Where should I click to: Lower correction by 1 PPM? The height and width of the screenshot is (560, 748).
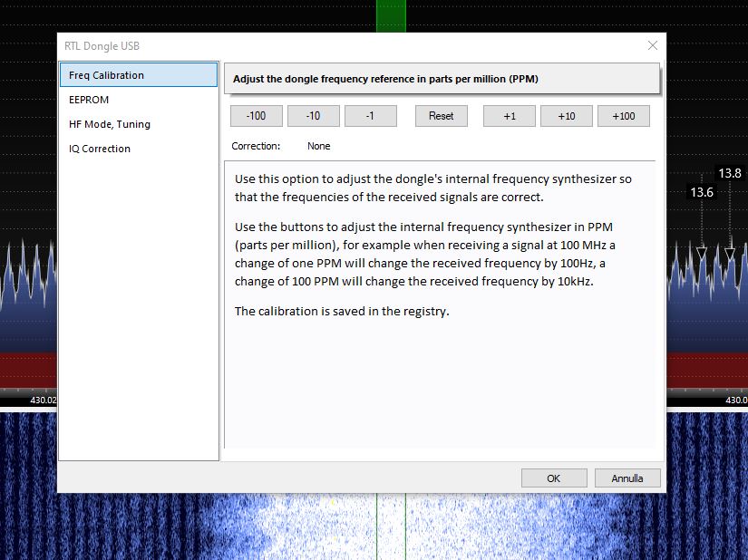click(370, 116)
